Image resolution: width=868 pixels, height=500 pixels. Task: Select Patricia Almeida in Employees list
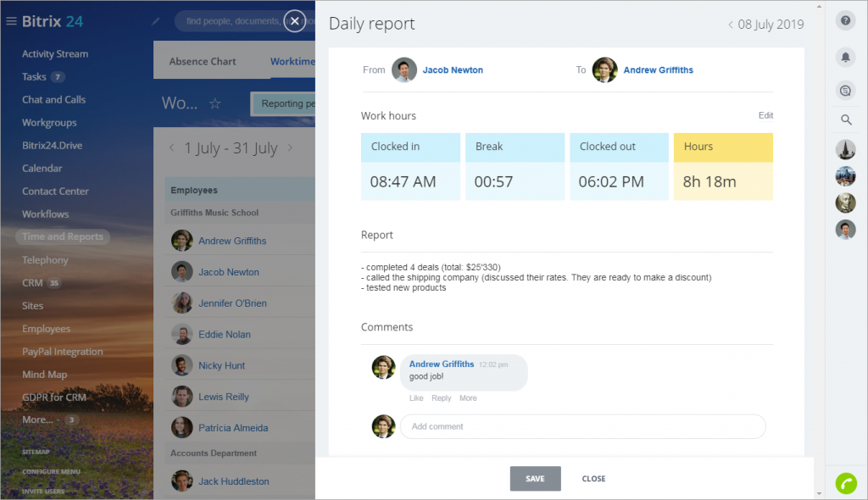point(233,428)
